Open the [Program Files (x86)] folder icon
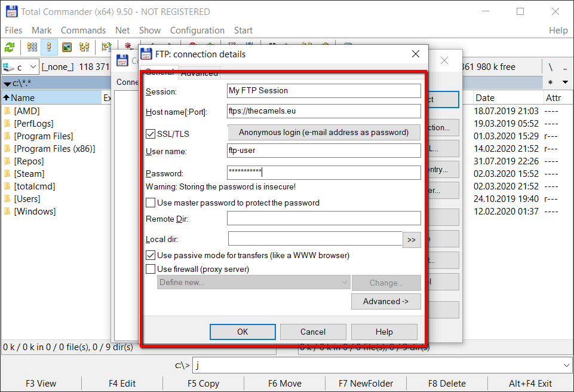Screen dimensions: 574x392 [7, 149]
